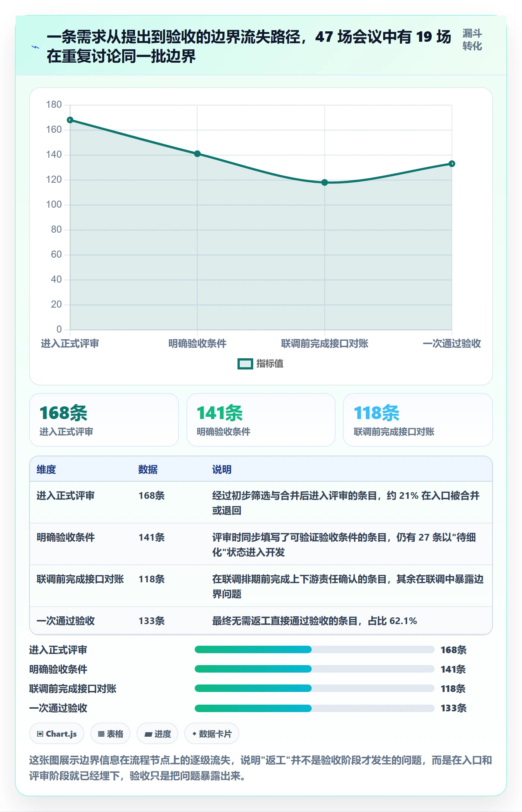The height and width of the screenshot is (812, 522).
Task: Click the chart data point for 明确验收条件
Action: [x=198, y=154]
